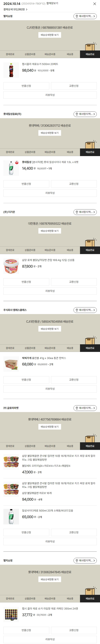Open 칠성사이다제로 500ml 20개 product thumbnail
The image size is (100, 644).
coord(11,516)
